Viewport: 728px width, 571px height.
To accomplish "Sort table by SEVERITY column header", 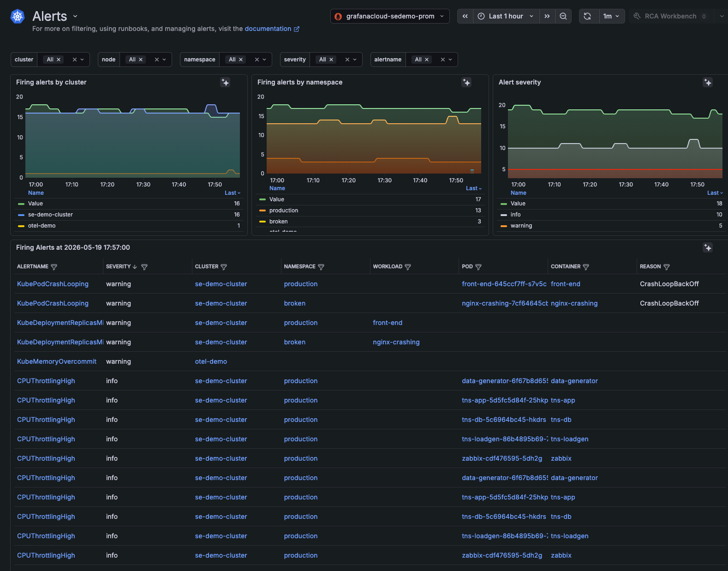I will coord(121,267).
